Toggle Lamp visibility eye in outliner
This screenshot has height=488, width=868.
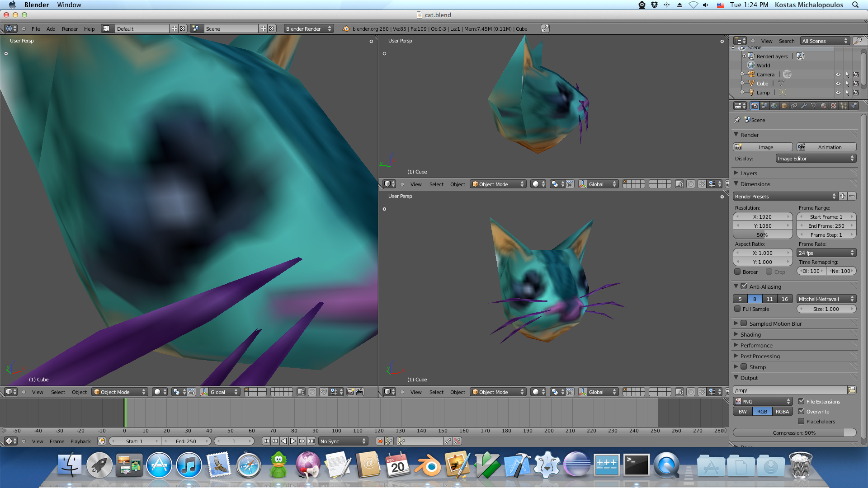pos(838,92)
